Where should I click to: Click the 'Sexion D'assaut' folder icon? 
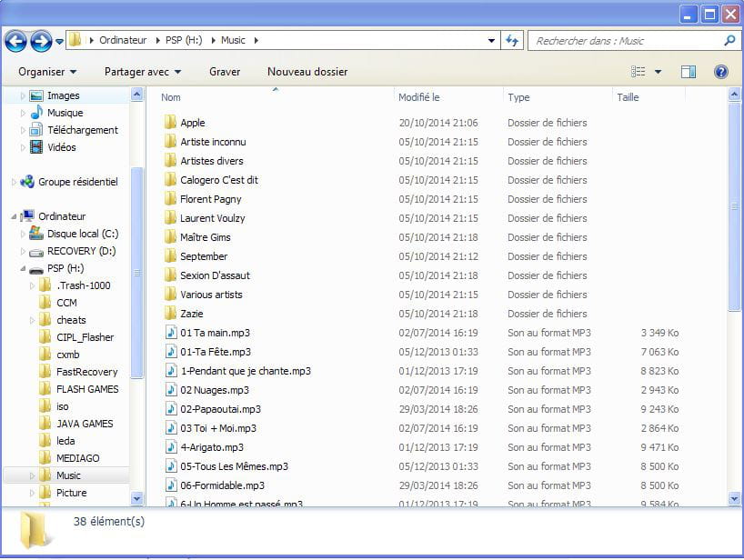point(171,275)
